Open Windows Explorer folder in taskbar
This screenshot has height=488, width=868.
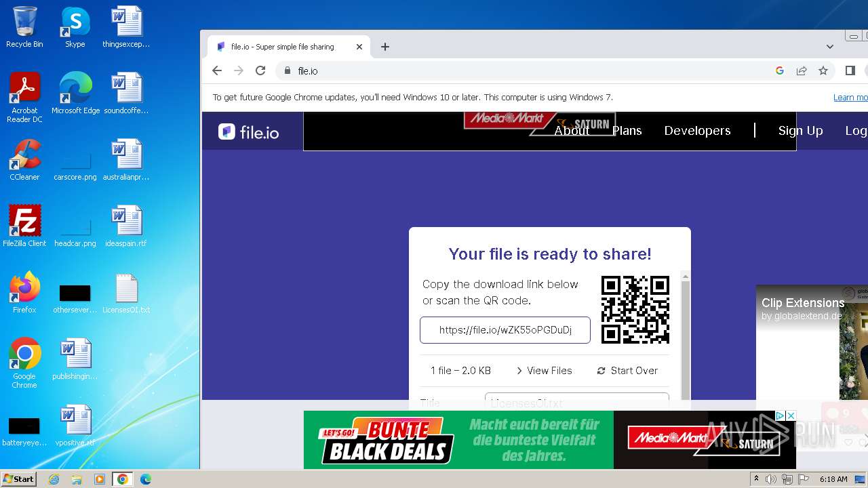coord(77,479)
